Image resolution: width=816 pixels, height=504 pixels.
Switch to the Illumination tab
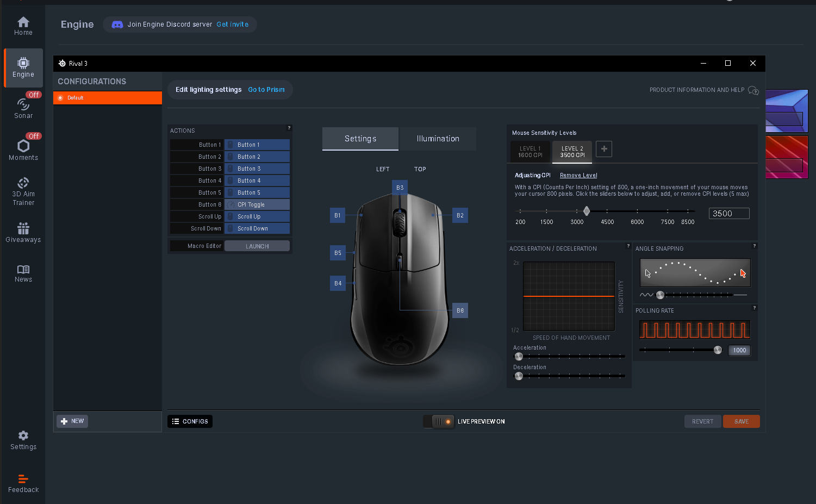pos(438,139)
